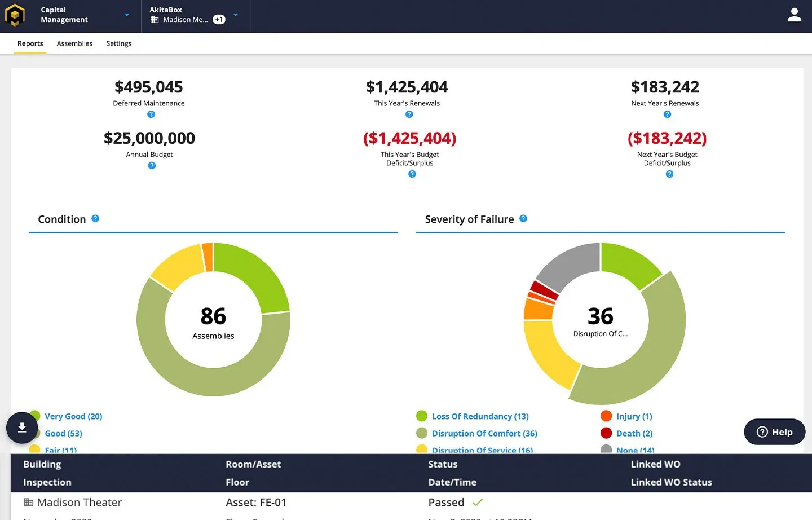Switch to the Assemblies tab
Screen dimensions: 812x520
click(x=74, y=43)
